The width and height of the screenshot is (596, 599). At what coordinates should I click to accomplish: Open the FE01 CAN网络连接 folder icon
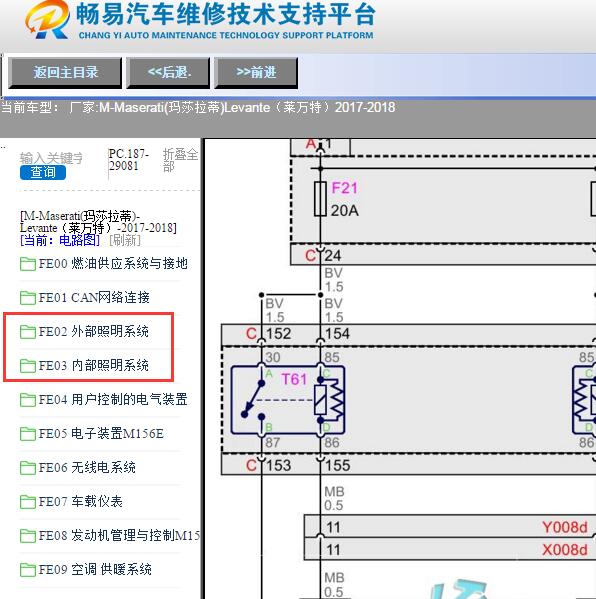pyautogui.click(x=28, y=298)
